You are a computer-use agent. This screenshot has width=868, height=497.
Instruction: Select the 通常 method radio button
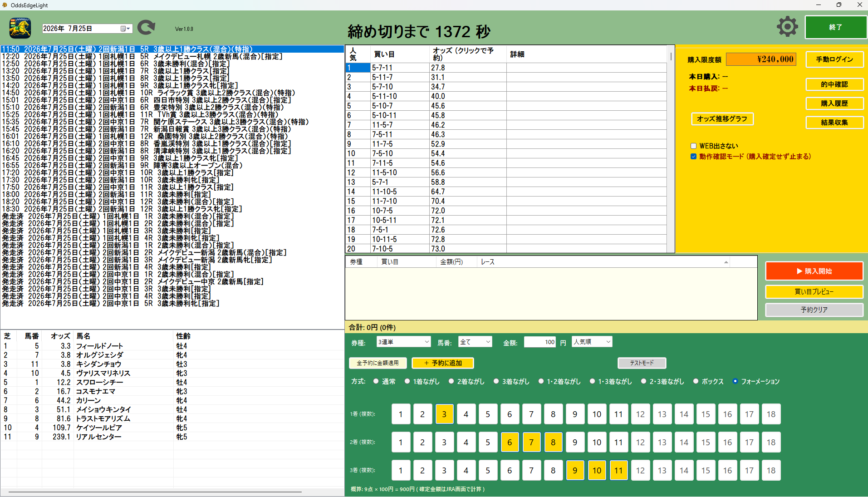point(376,381)
